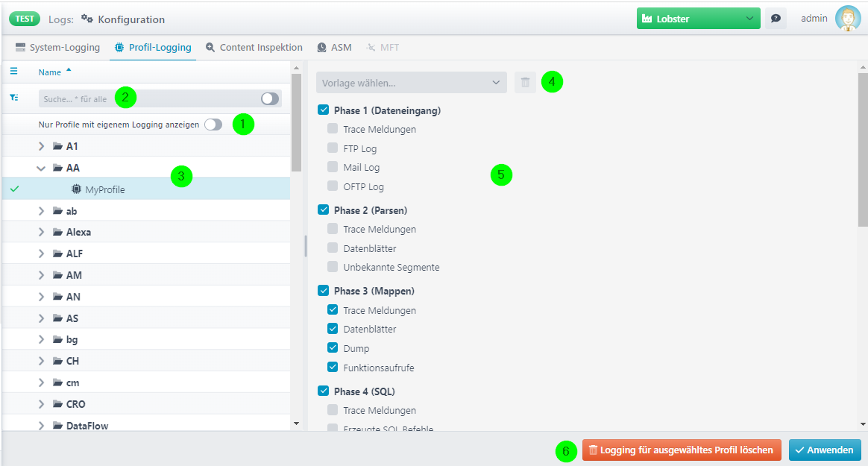The width and height of the screenshot is (868, 466).
Task: Click the settings panel scrollbar thumb
Action: point(863,149)
